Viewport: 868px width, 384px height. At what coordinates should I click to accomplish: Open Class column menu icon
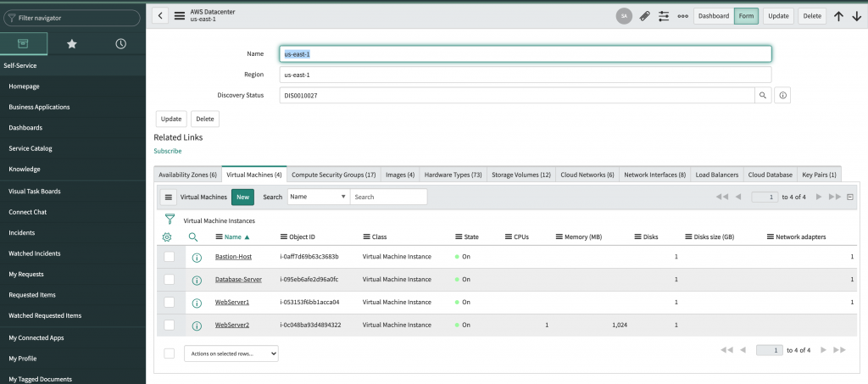pos(366,237)
